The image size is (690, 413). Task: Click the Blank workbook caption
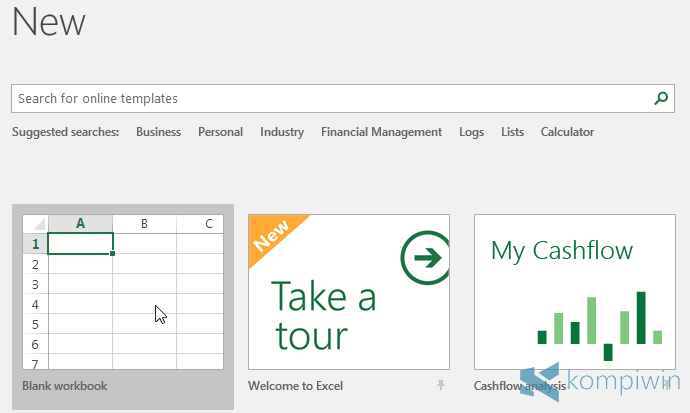(65, 385)
